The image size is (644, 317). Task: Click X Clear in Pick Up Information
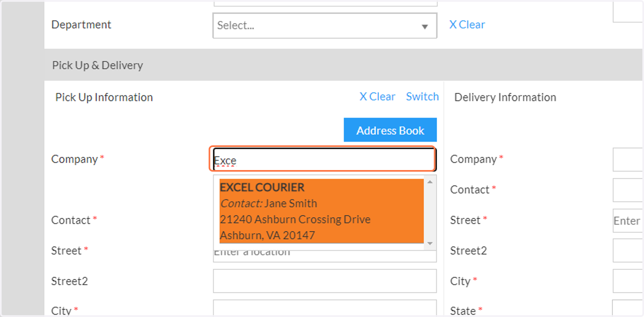377,97
